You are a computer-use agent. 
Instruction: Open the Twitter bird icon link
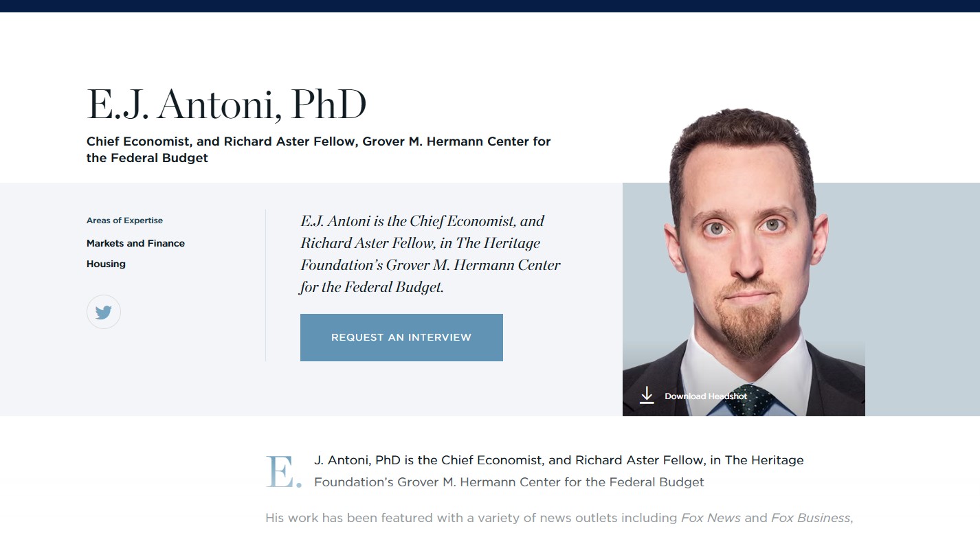point(104,313)
